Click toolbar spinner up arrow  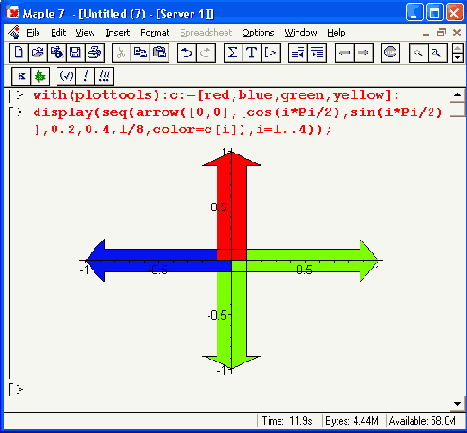pos(458,48)
